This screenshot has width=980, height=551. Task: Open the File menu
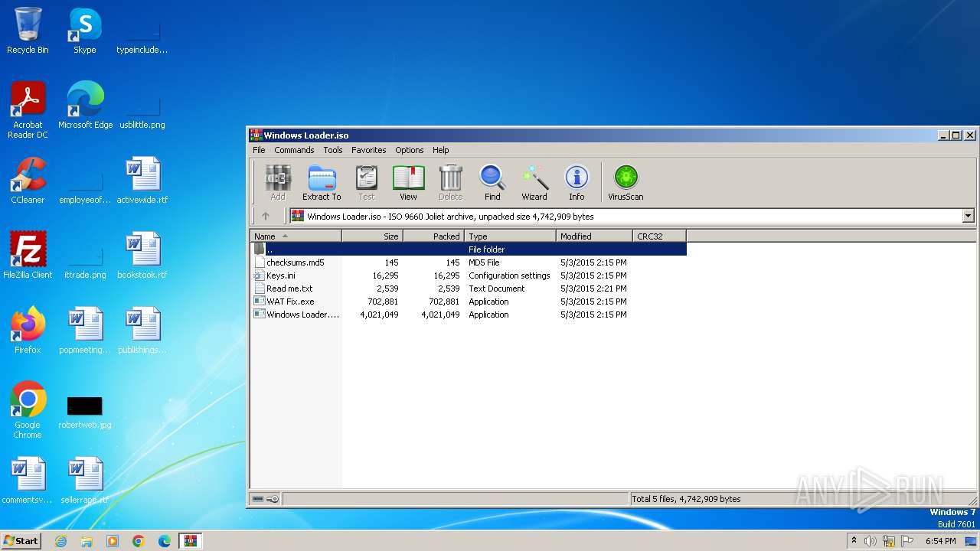click(x=259, y=150)
